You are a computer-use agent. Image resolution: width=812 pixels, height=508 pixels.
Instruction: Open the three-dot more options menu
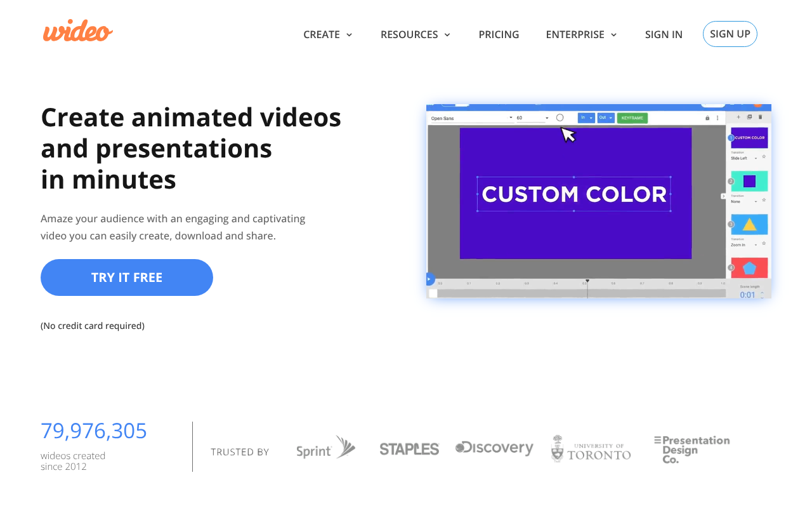point(717,118)
